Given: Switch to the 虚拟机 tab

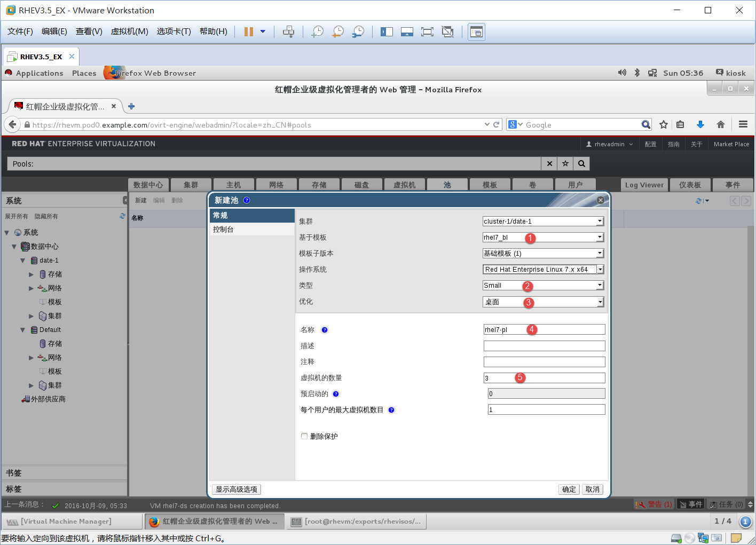Looking at the screenshot, I should pos(404,185).
